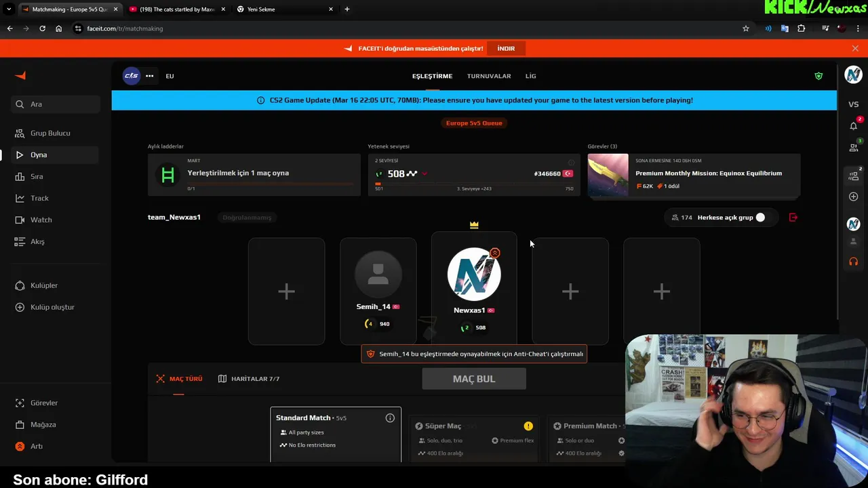Viewport: 868px width, 488px height.
Task: Open the friends list icon
Action: click(x=853, y=147)
